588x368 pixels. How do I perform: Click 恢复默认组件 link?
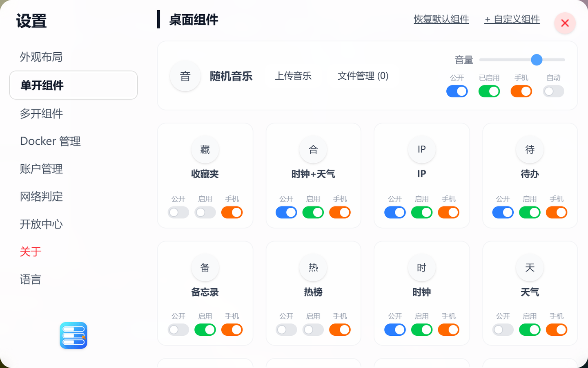[441, 19]
